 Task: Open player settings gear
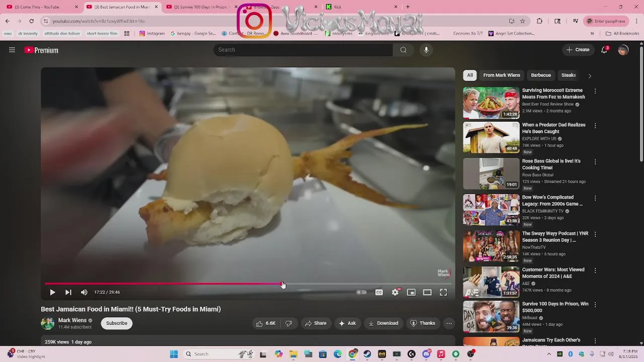click(395, 292)
